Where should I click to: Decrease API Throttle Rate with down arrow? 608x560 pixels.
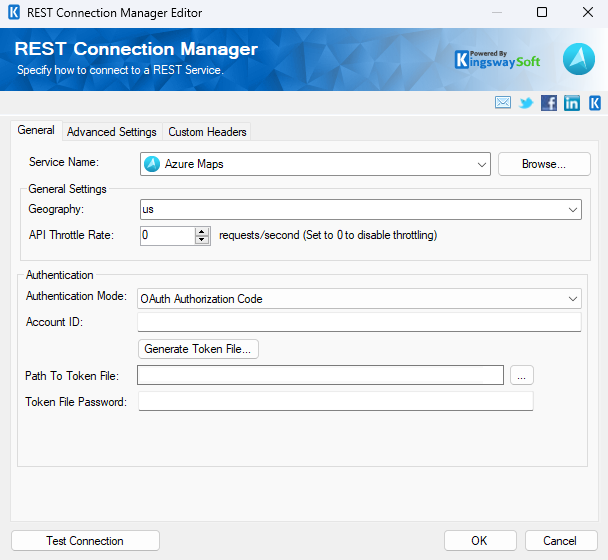click(202, 240)
